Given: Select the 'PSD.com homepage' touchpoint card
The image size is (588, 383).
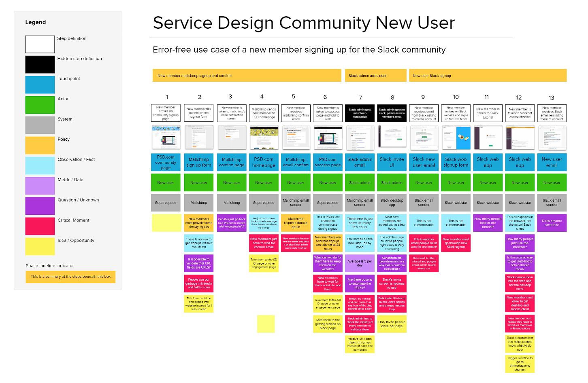Looking at the screenshot, I should (x=264, y=162).
